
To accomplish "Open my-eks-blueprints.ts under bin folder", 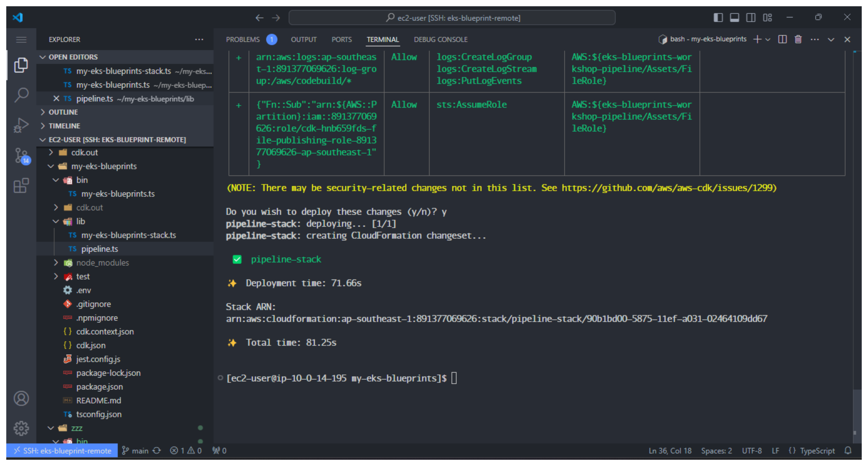I will [125, 194].
